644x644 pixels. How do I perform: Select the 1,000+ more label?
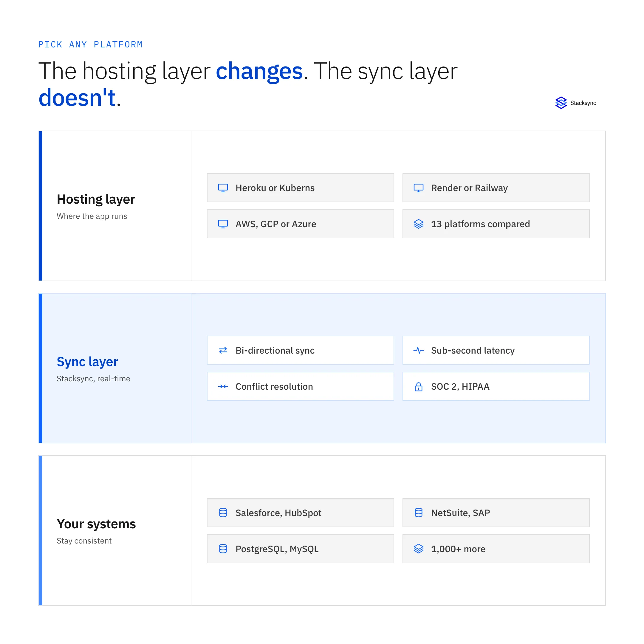(x=458, y=549)
